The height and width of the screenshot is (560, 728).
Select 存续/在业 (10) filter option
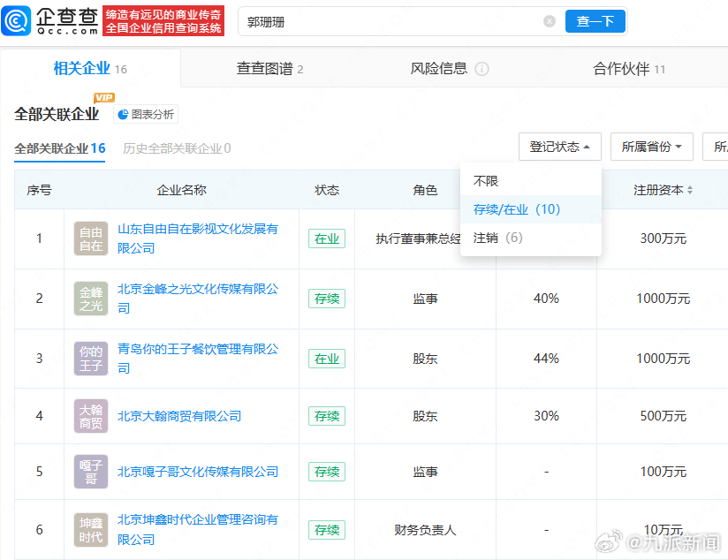(x=517, y=209)
